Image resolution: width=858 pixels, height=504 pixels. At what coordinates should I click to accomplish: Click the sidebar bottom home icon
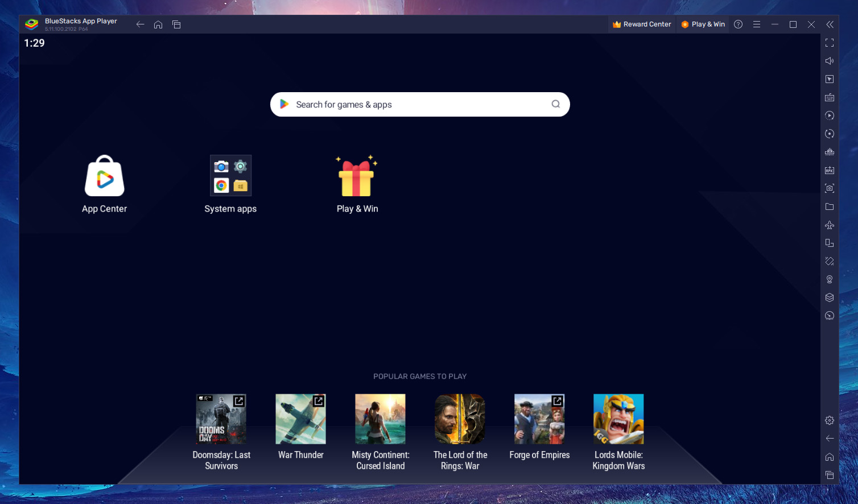tap(830, 457)
